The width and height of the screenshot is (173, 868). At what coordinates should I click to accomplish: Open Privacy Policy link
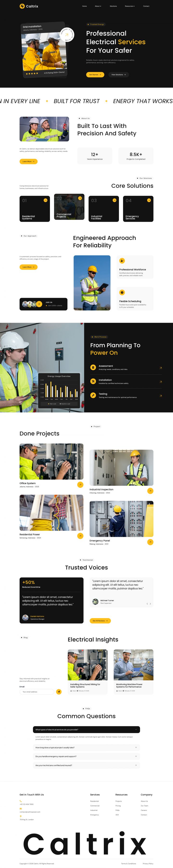pyautogui.click(x=148, y=864)
